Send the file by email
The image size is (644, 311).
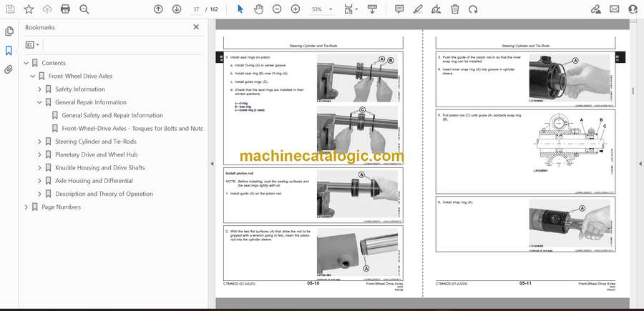click(x=615, y=9)
